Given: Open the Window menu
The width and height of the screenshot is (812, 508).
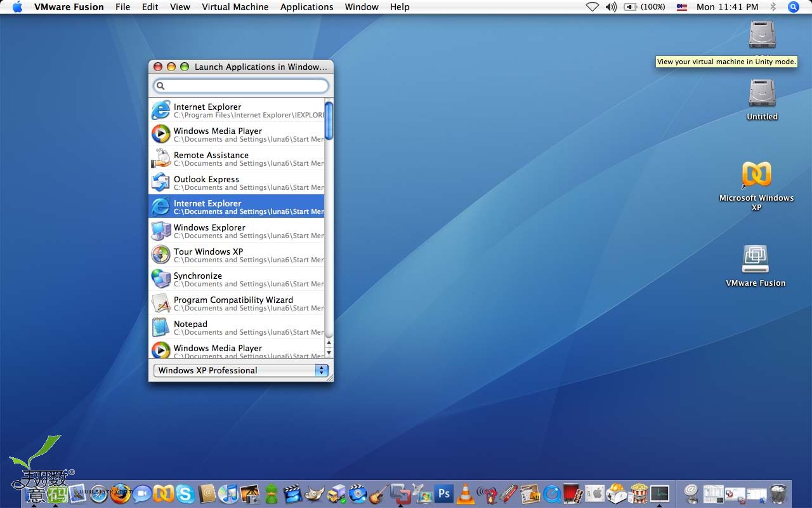Looking at the screenshot, I should point(362,7).
